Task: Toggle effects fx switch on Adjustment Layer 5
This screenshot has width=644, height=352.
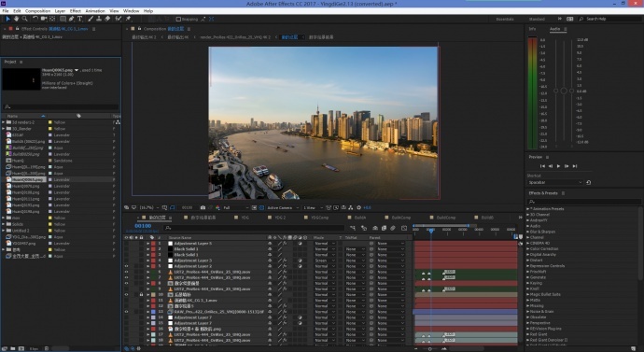Action: tap(285, 243)
